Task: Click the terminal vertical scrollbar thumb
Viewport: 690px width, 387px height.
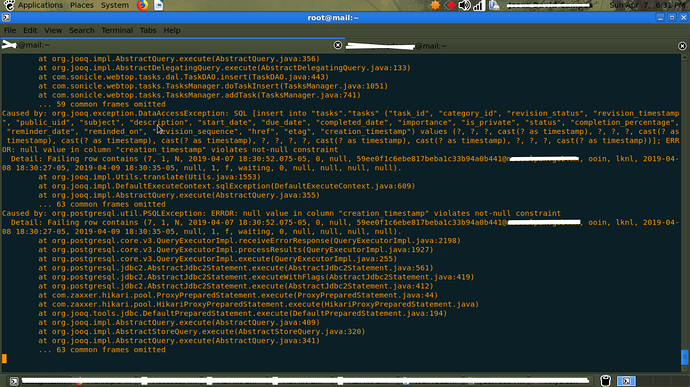Action: (x=684, y=357)
